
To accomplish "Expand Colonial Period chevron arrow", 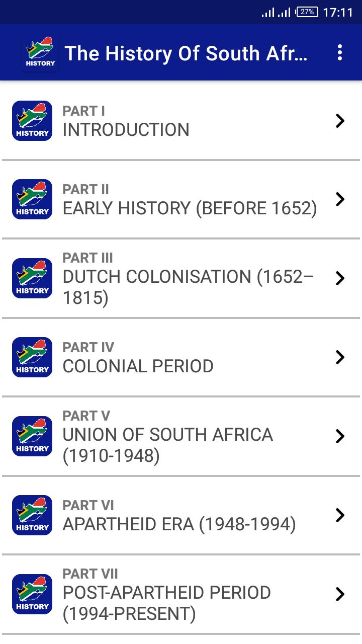I will pyautogui.click(x=340, y=357).
